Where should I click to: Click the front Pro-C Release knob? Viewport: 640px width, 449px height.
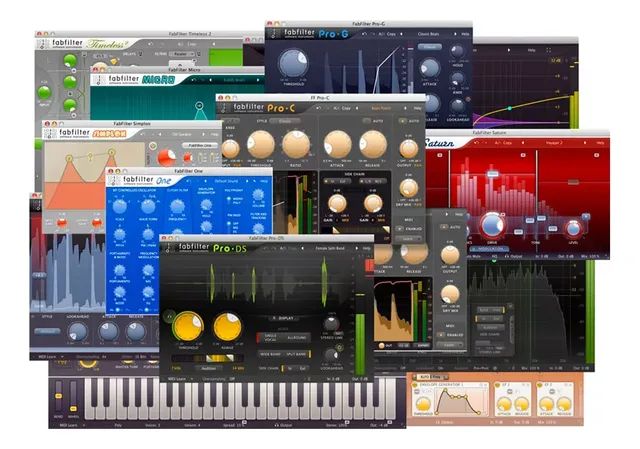point(373,144)
